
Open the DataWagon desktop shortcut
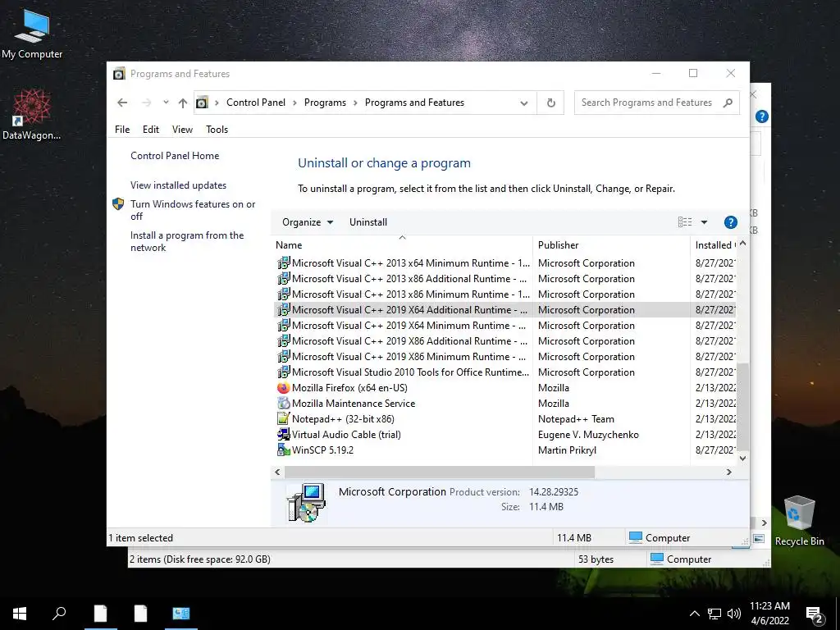point(32,115)
